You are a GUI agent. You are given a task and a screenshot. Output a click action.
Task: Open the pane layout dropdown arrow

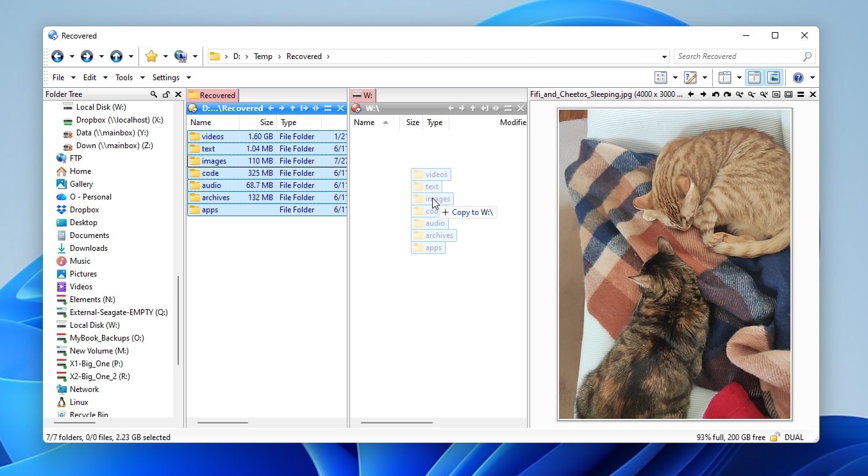(x=739, y=78)
